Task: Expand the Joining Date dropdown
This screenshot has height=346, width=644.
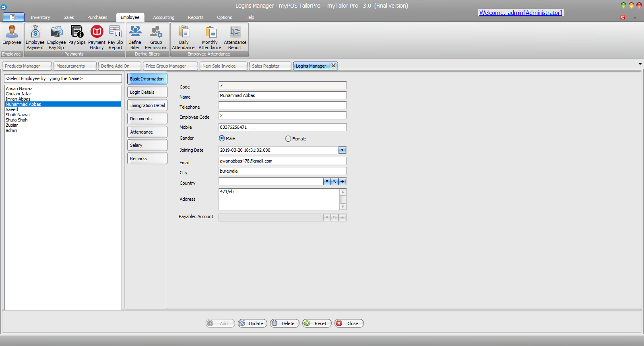Action: [x=342, y=150]
